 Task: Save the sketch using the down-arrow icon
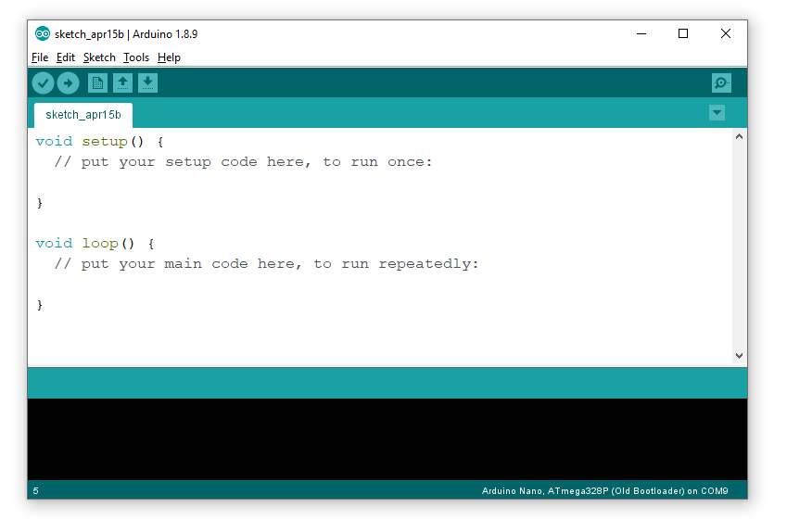click(147, 82)
